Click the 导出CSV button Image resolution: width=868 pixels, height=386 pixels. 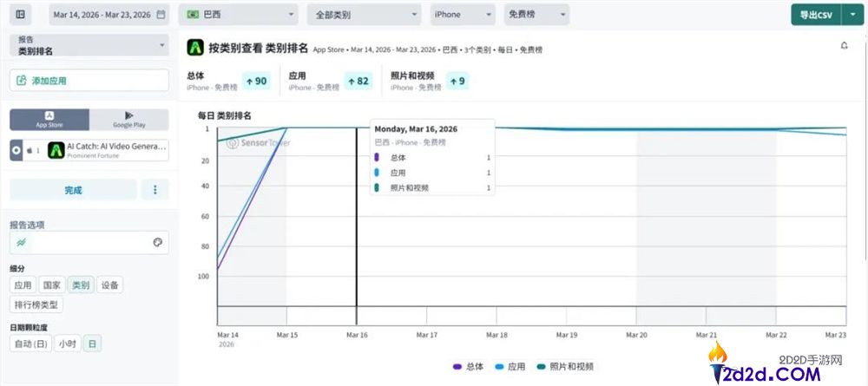(816, 15)
